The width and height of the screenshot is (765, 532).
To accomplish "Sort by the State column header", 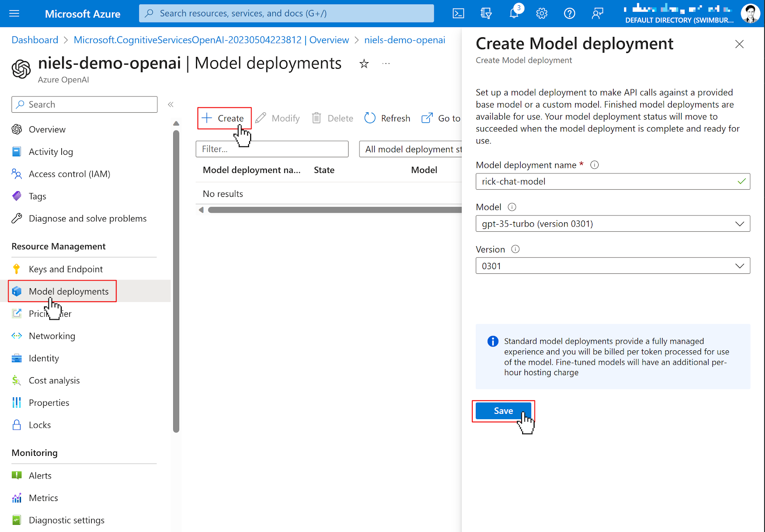I will 324,170.
